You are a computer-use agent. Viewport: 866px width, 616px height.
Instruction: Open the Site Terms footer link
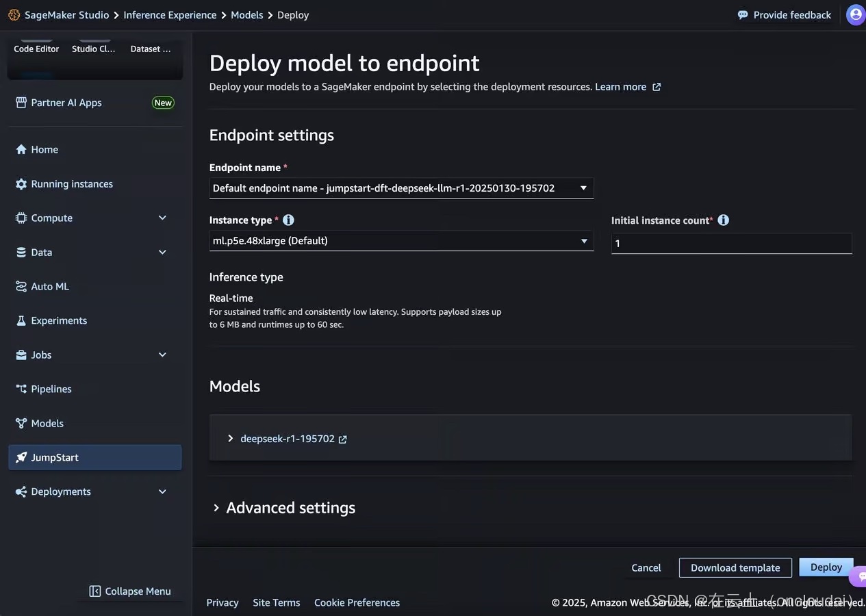[x=277, y=602]
